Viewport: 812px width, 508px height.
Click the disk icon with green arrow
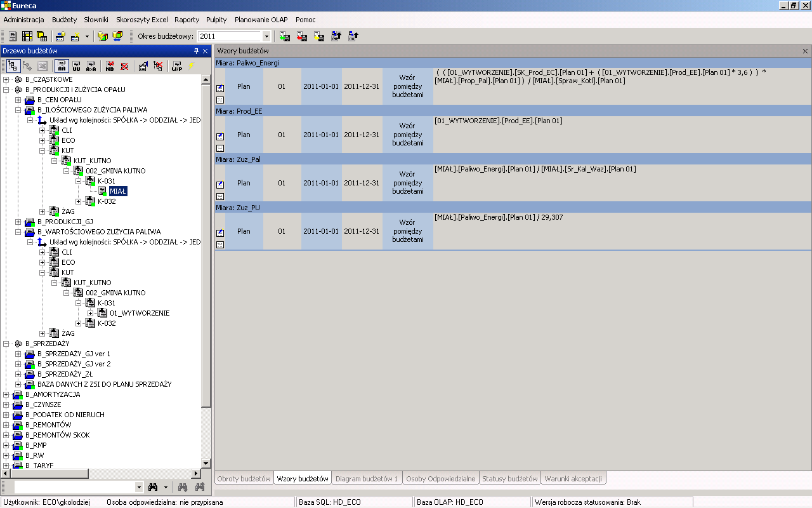[285, 36]
